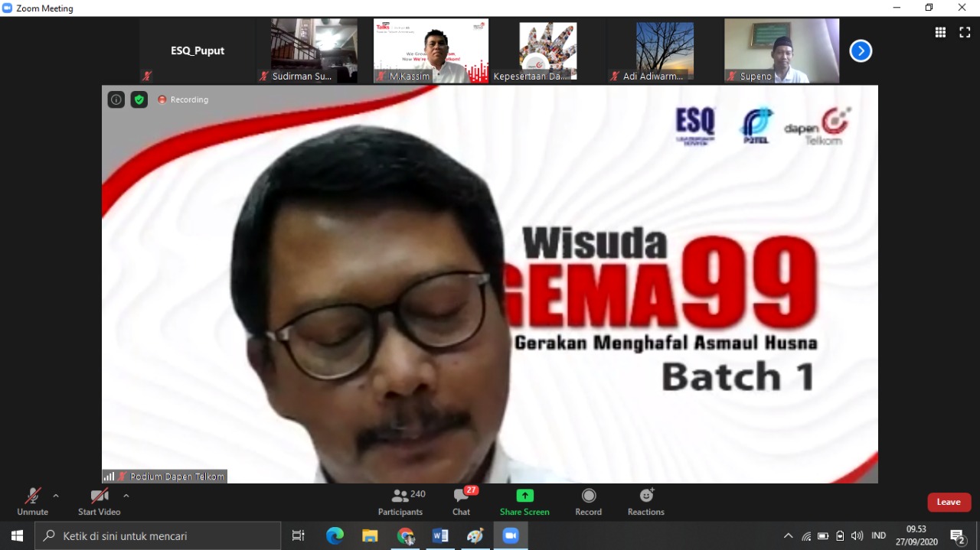Expand video options arrow beside Start Video
This screenshot has width=980, height=550.
(x=126, y=496)
